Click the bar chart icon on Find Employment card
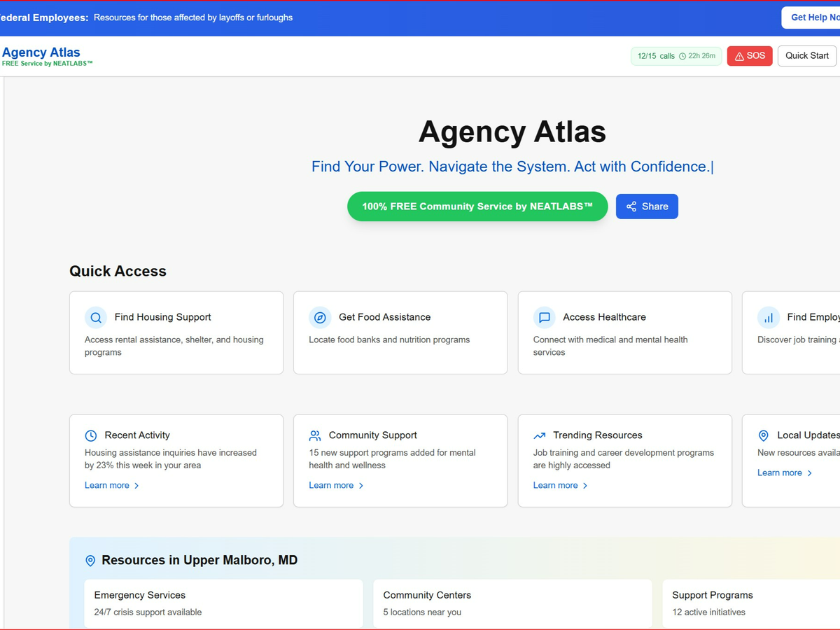The image size is (840, 630). click(x=769, y=317)
